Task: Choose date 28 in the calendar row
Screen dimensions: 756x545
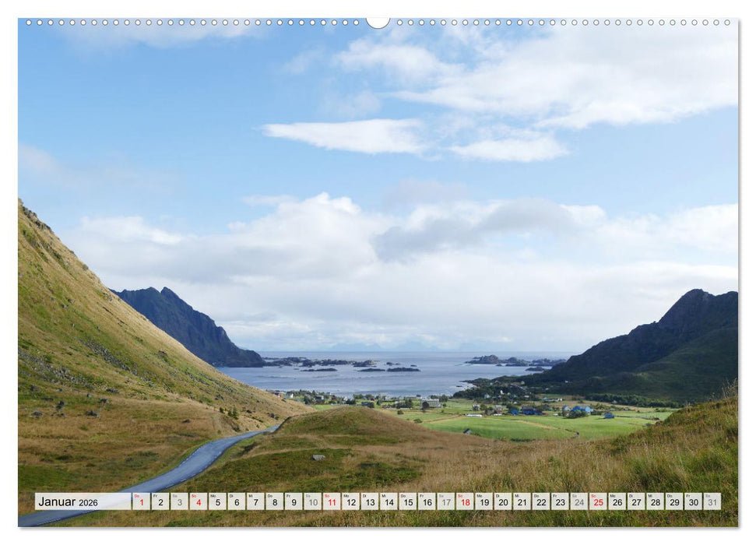Action: pos(655,501)
